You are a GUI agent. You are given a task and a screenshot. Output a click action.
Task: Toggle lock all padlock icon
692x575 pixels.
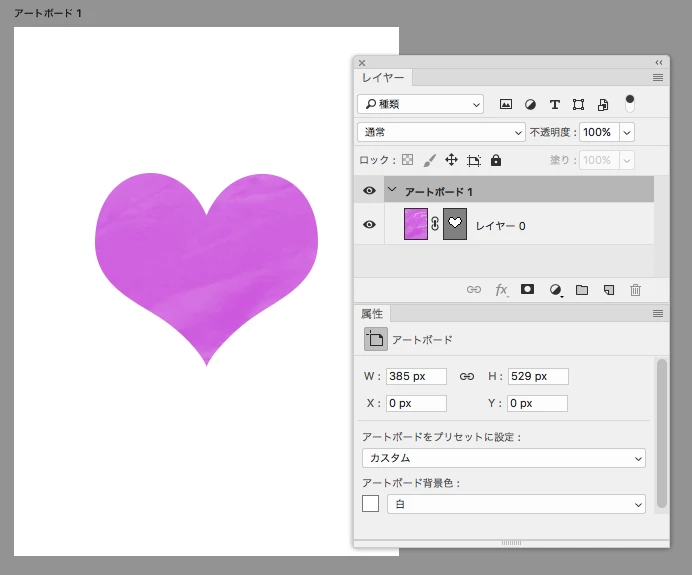coord(496,160)
